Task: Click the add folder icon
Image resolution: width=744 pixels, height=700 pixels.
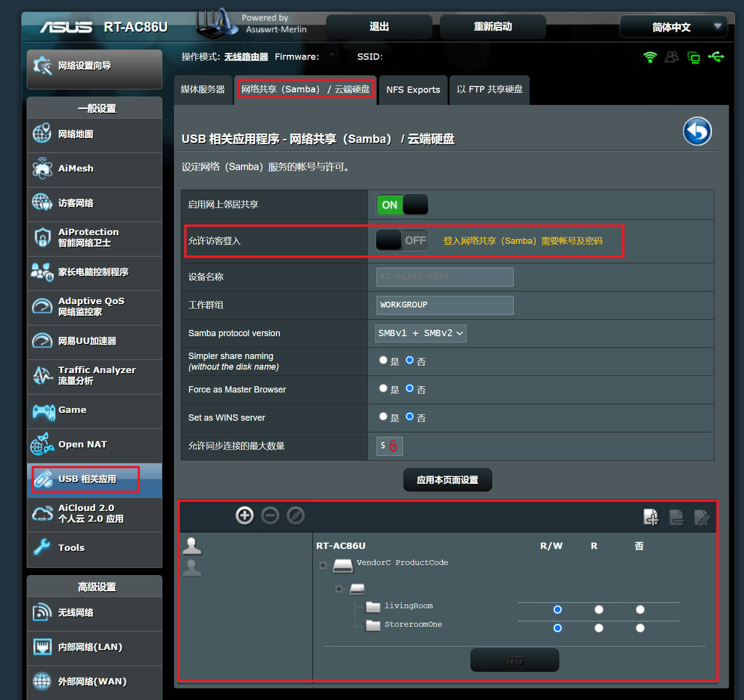Action: tap(651, 517)
